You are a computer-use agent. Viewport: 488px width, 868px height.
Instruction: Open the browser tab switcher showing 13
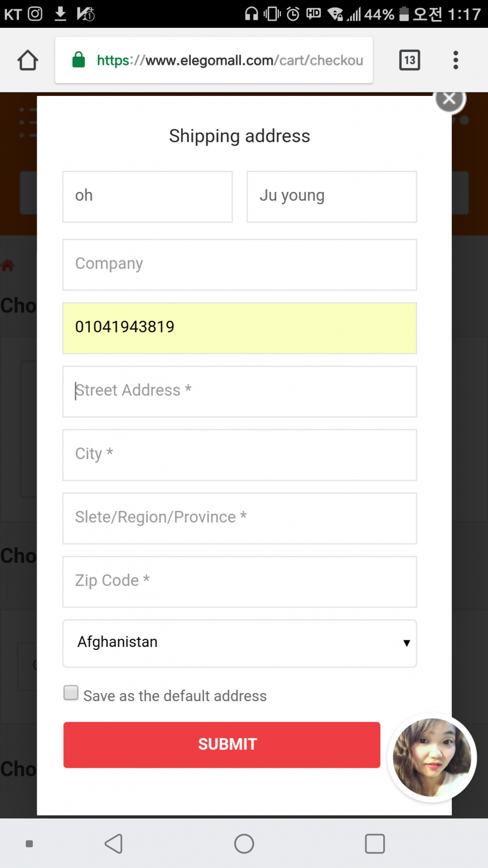tap(409, 60)
